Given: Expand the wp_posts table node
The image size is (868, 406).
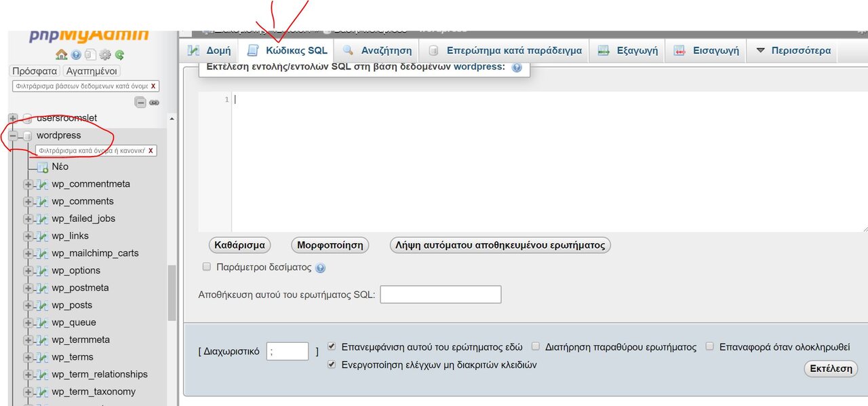Looking at the screenshot, I should click(x=28, y=306).
